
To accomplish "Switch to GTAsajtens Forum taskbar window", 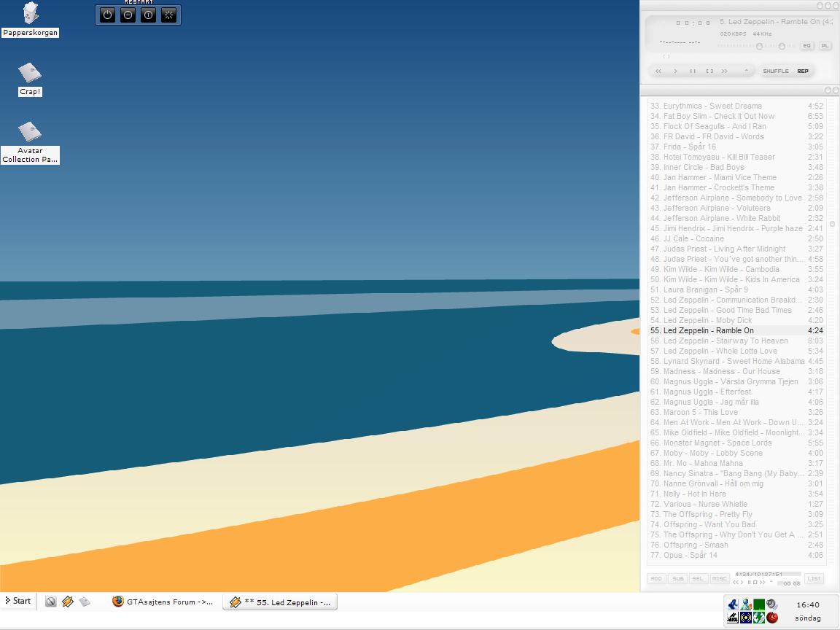I will click(x=163, y=602).
